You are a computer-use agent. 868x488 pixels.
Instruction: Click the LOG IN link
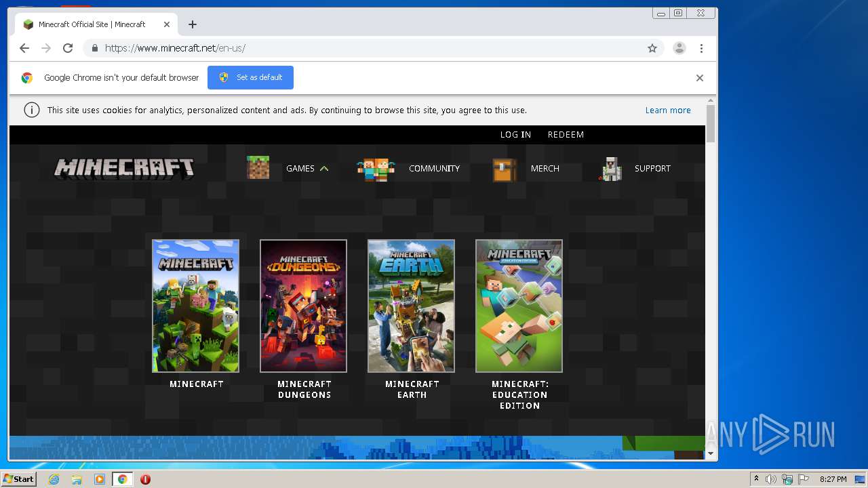[515, 135]
